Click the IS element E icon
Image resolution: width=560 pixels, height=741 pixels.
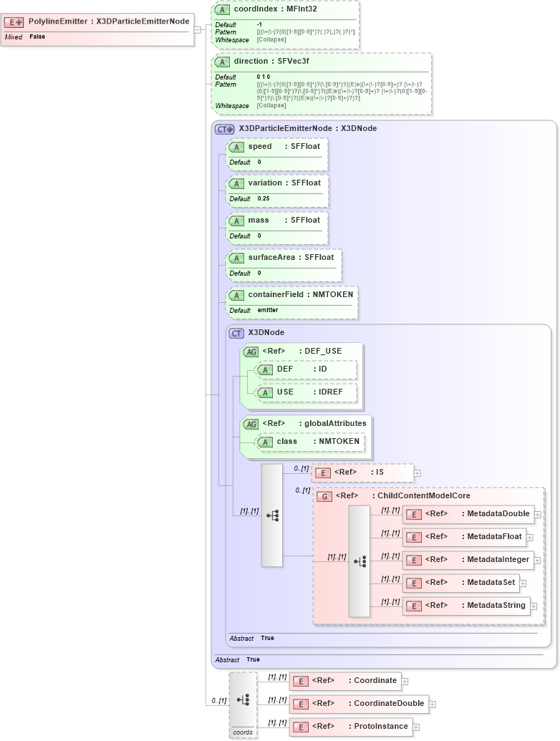point(322,473)
